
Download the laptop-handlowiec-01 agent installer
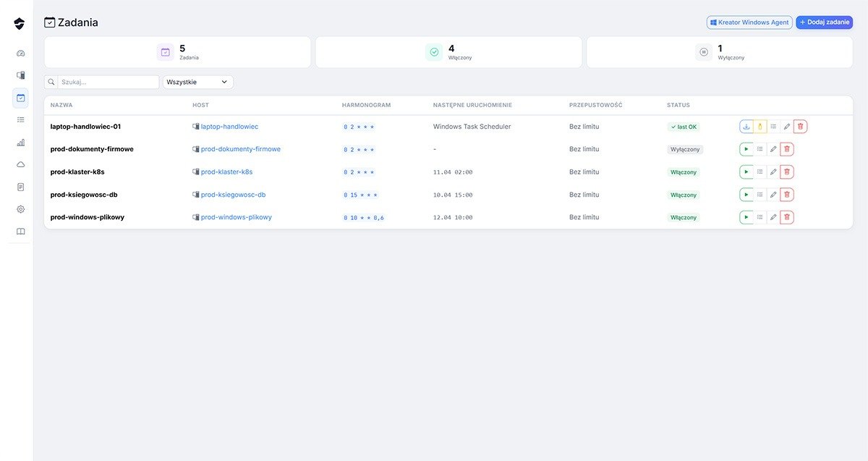(x=746, y=127)
